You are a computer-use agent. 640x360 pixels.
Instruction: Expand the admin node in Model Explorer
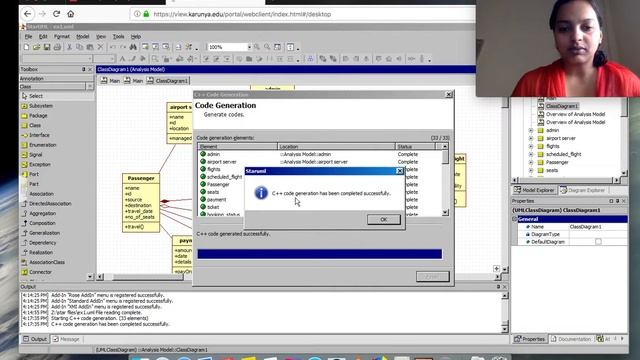(531, 131)
